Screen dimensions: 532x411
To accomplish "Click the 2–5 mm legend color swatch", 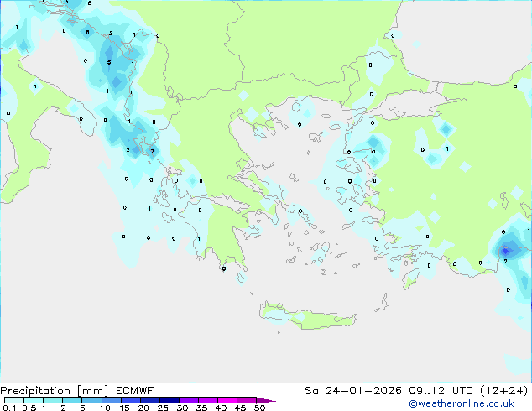I will tap(72, 400).
